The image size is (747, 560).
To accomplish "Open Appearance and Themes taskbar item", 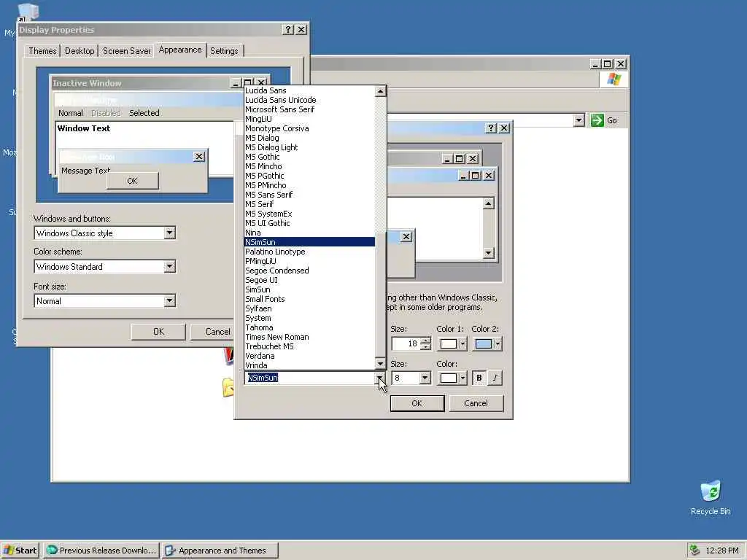I will pyautogui.click(x=219, y=551).
